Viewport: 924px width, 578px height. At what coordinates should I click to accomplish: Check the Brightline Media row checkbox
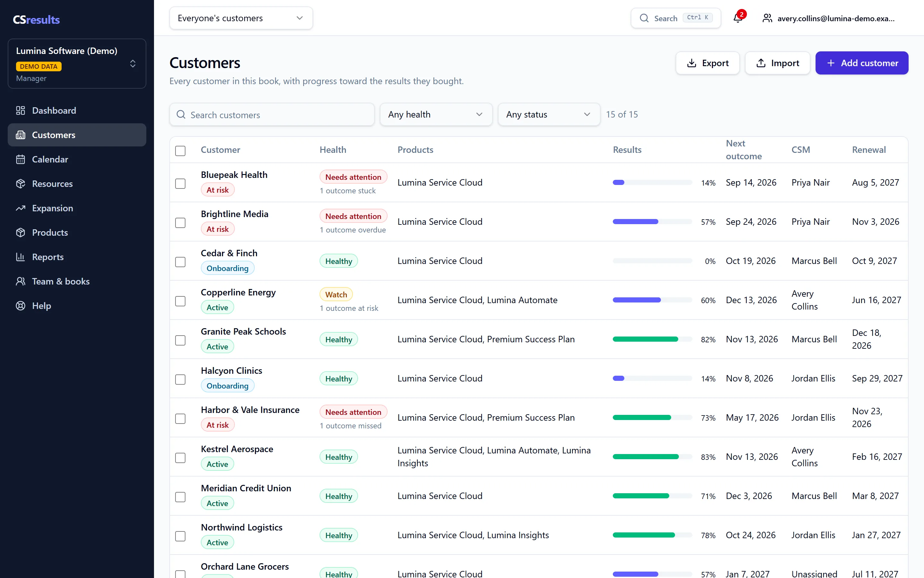pos(180,223)
